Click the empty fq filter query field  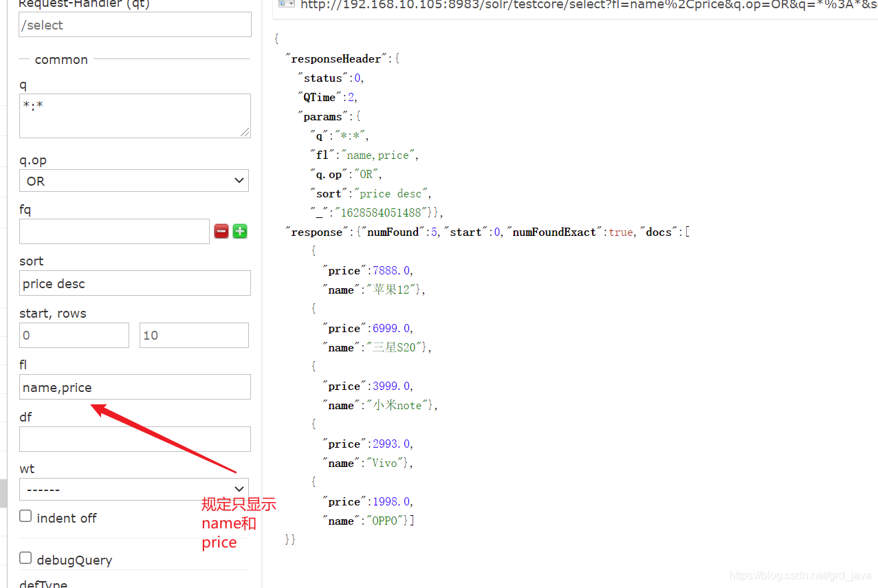point(114,231)
